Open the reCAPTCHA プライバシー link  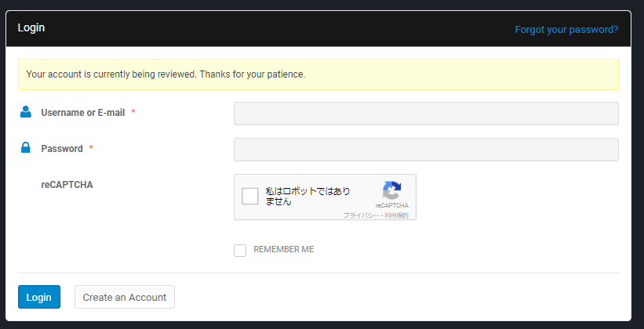tap(361, 215)
